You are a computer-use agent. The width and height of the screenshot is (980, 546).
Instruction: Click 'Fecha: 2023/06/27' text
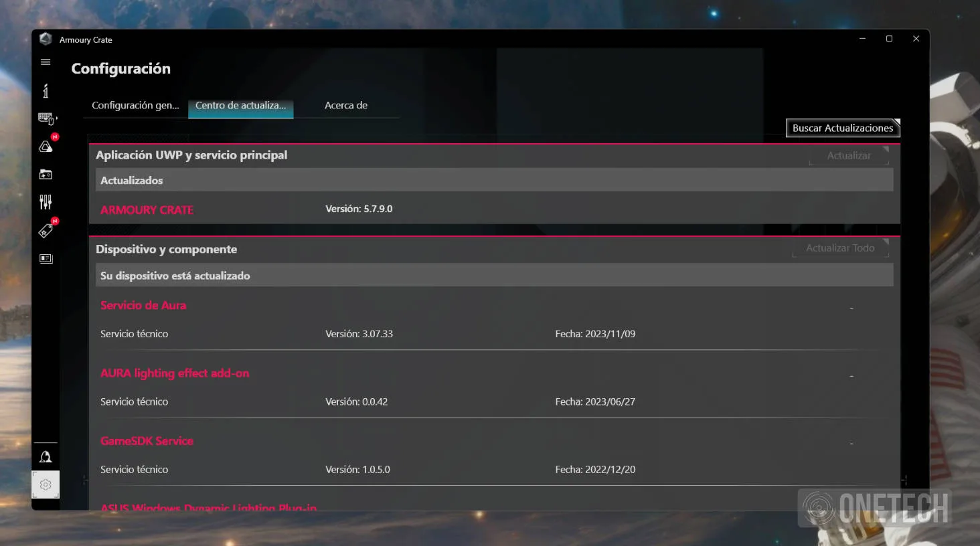click(x=595, y=402)
